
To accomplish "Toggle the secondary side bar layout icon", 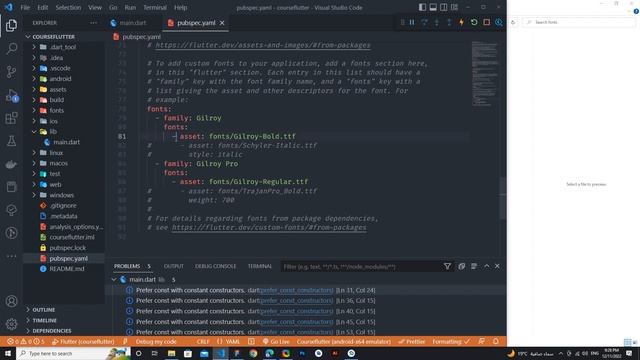I will click(x=444, y=7).
